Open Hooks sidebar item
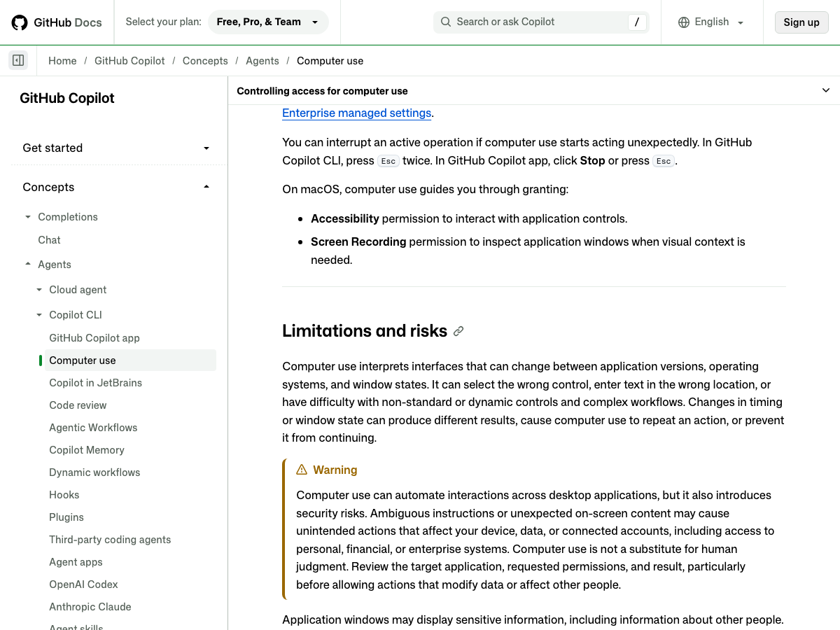This screenshot has width=840, height=630. point(64,495)
